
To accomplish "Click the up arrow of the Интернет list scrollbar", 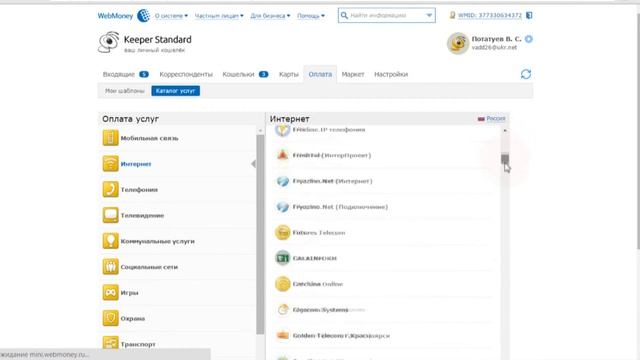I will point(505,130).
